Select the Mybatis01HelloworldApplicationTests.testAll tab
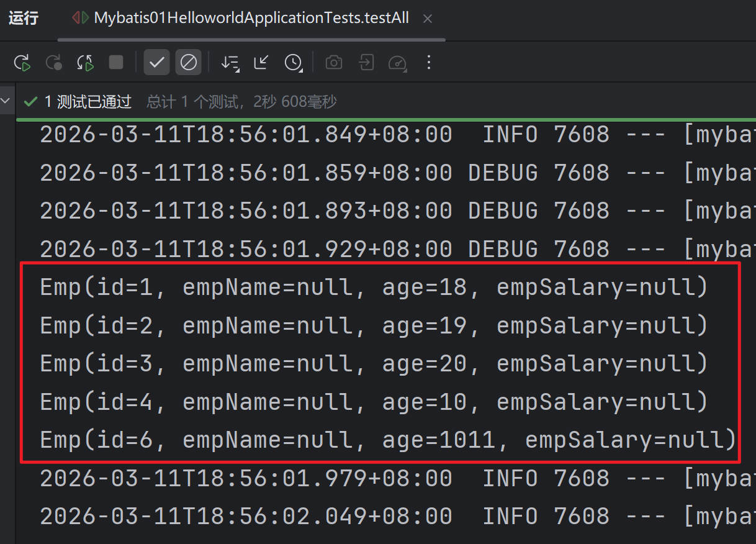 pos(251,18)
